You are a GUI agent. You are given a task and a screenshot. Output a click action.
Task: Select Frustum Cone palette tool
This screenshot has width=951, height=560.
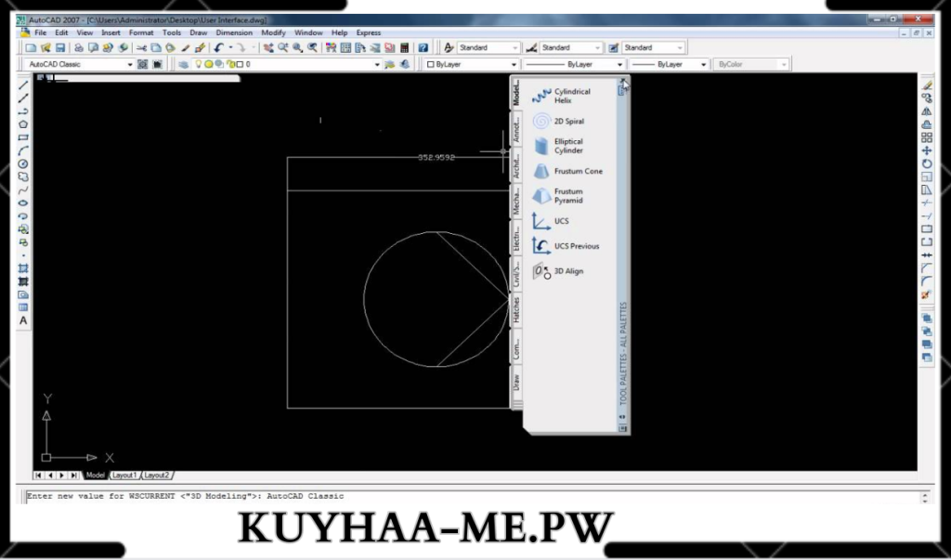pos(567,171)
